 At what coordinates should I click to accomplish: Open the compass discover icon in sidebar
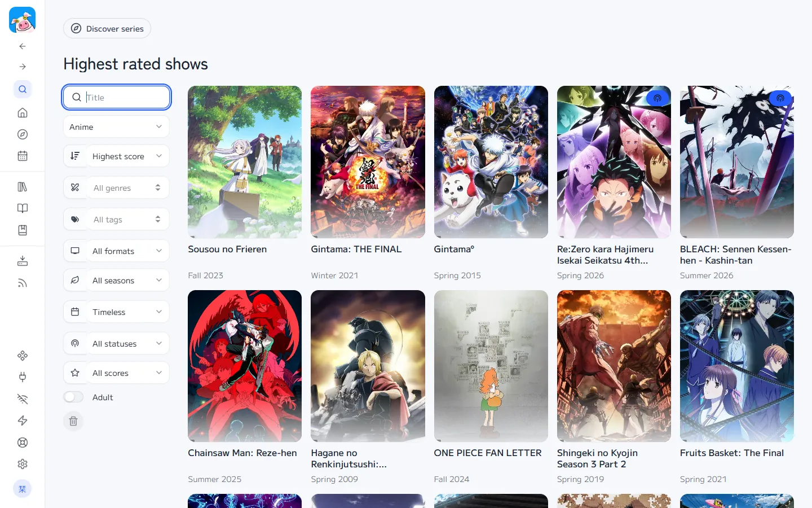click(23, 134)
